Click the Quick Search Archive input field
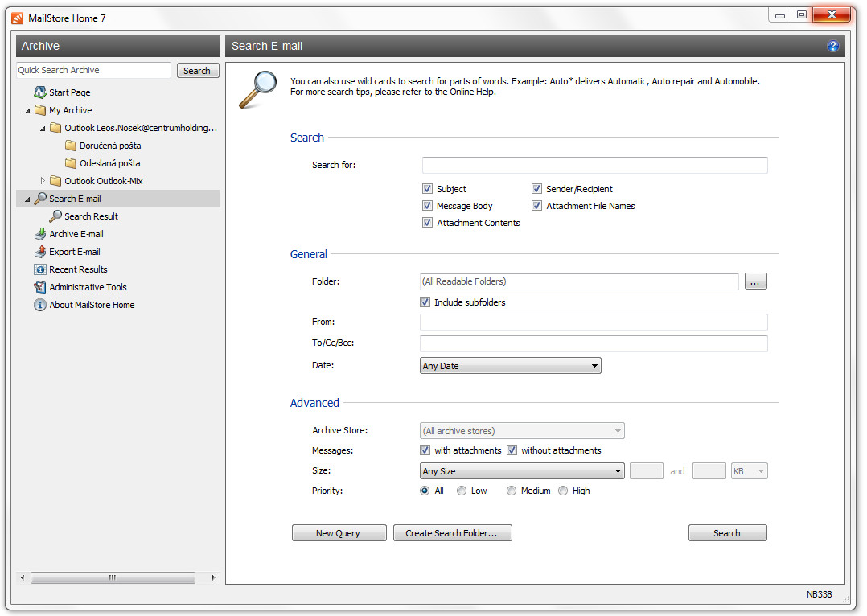Image resolution: width=867 pixels, height=616 pixels. (x=93, y=70)
